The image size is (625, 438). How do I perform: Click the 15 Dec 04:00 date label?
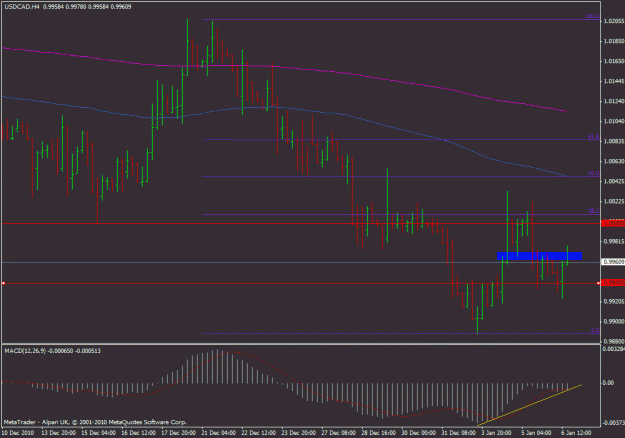pos(98,432)
